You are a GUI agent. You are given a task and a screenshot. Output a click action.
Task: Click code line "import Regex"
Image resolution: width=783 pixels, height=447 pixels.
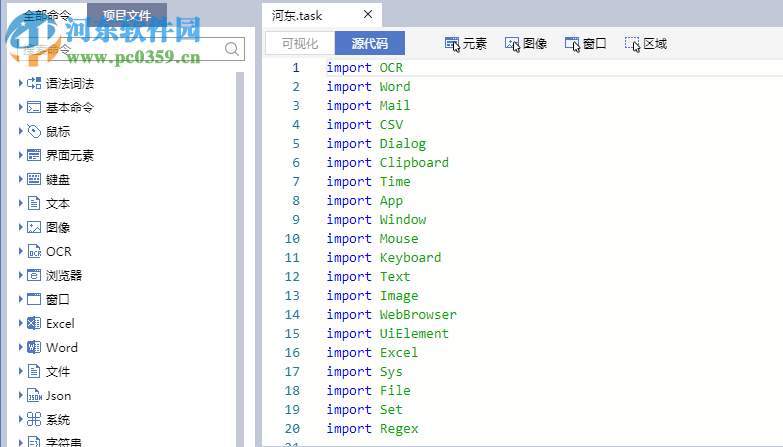click(373, 429)
